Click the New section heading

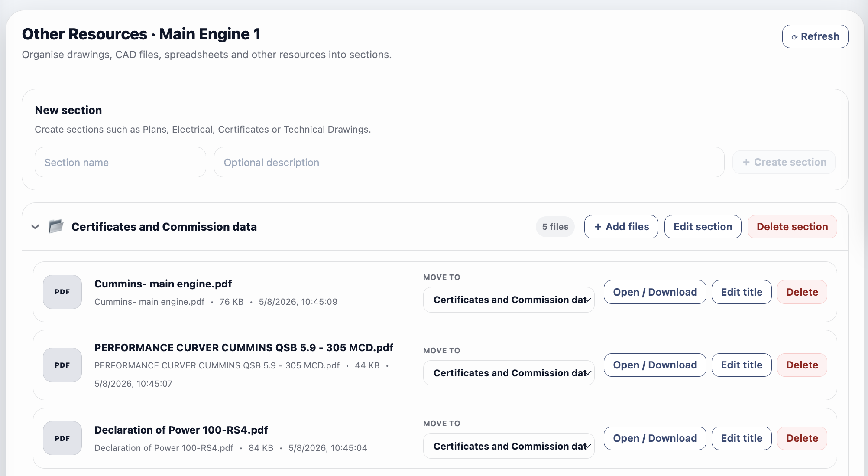[x=68, y=110]
